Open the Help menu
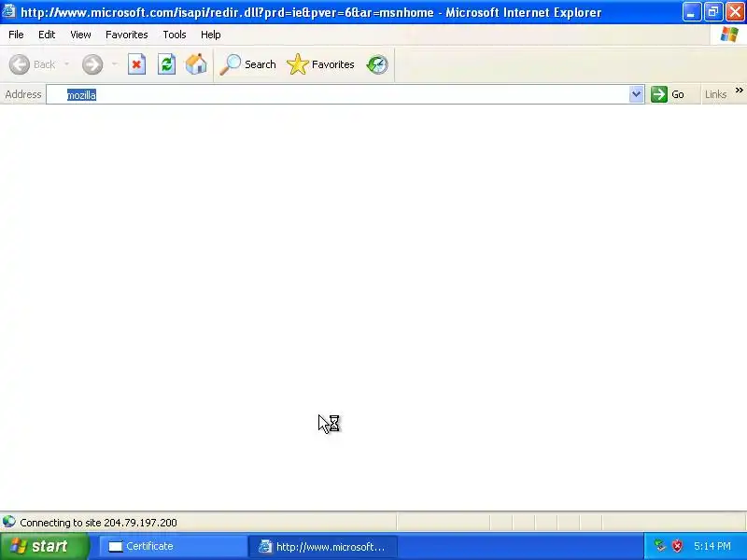The height and width of the screenshot is (560, 747). [x=211, y=35]
